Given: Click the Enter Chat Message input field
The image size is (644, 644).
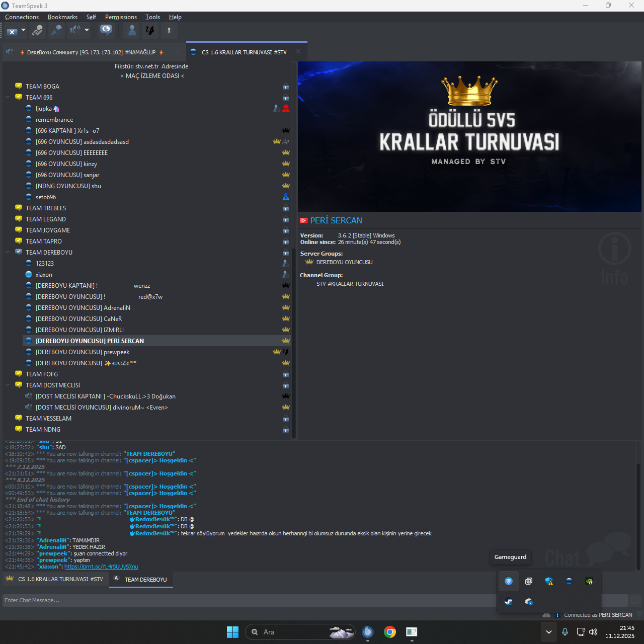Looking at the screenshot, I should [316, 600].
